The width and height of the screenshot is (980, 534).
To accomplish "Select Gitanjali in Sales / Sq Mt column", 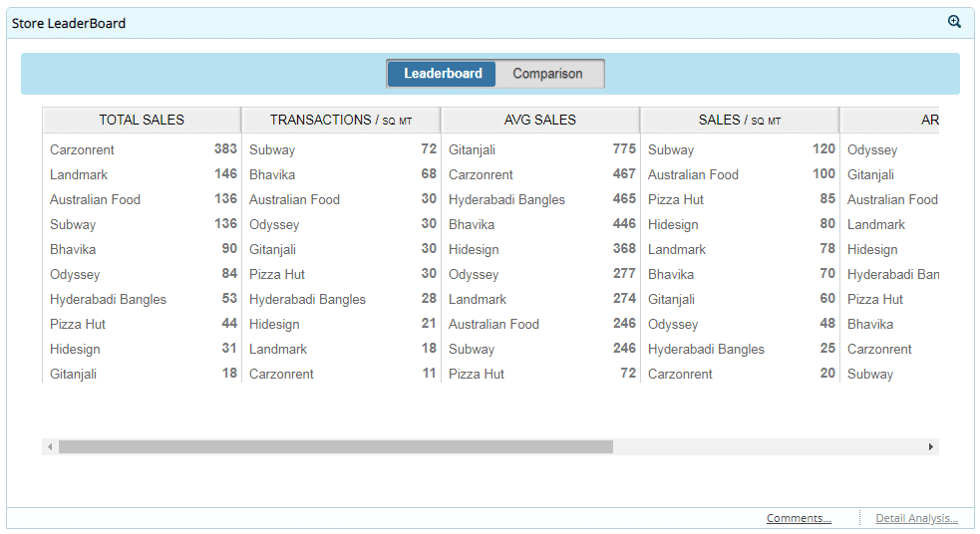I will pos(671,300).
